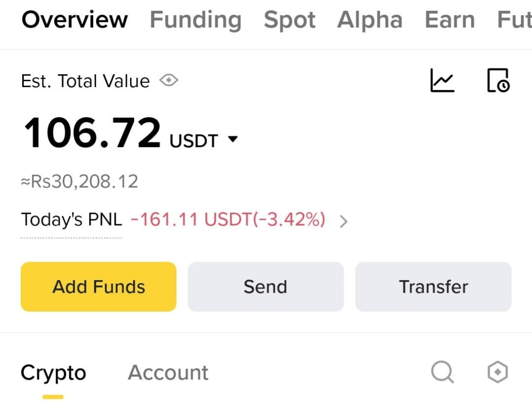Expand the USDT currency dropdown arrow
Viewport: 532px width, 410px height.
click(233, 139)
